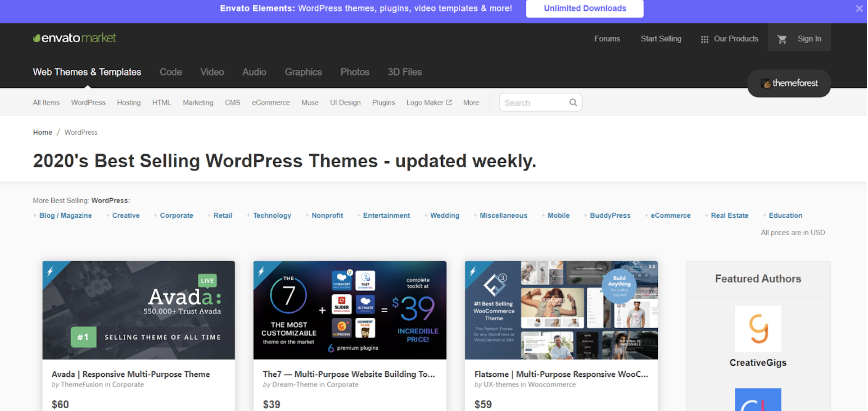Screen dimensions: 868x411
Task: Switch to the Graphics category tab
Action: pyautogui.click(x=303, y=72)
